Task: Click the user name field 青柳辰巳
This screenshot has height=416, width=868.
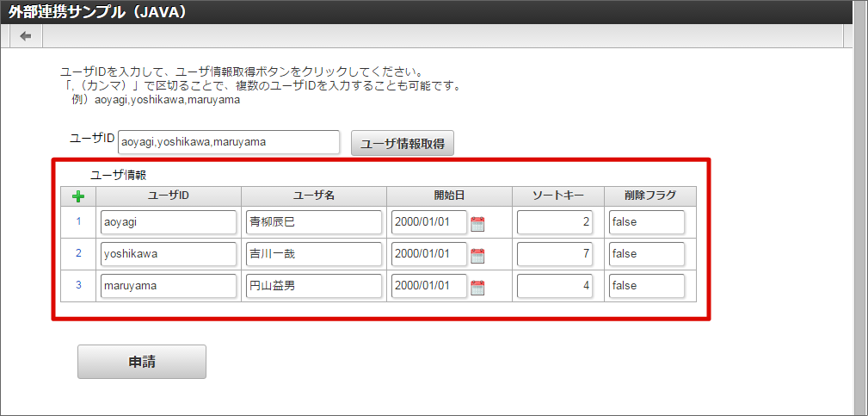Action: click(x=313, y=222)
